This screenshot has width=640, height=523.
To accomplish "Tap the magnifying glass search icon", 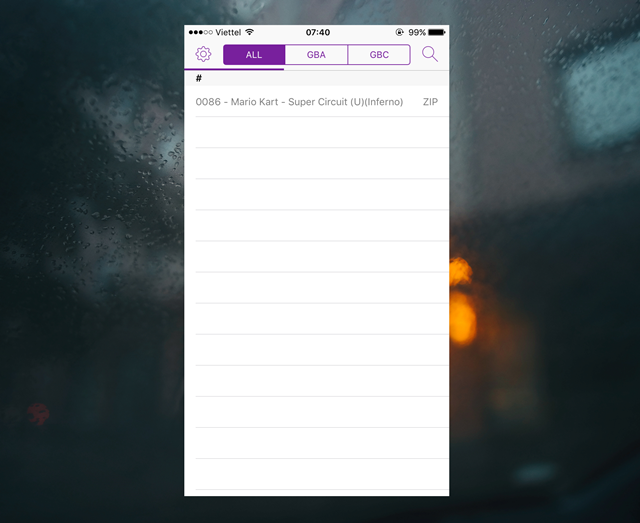I will click(x=430, y=54).
